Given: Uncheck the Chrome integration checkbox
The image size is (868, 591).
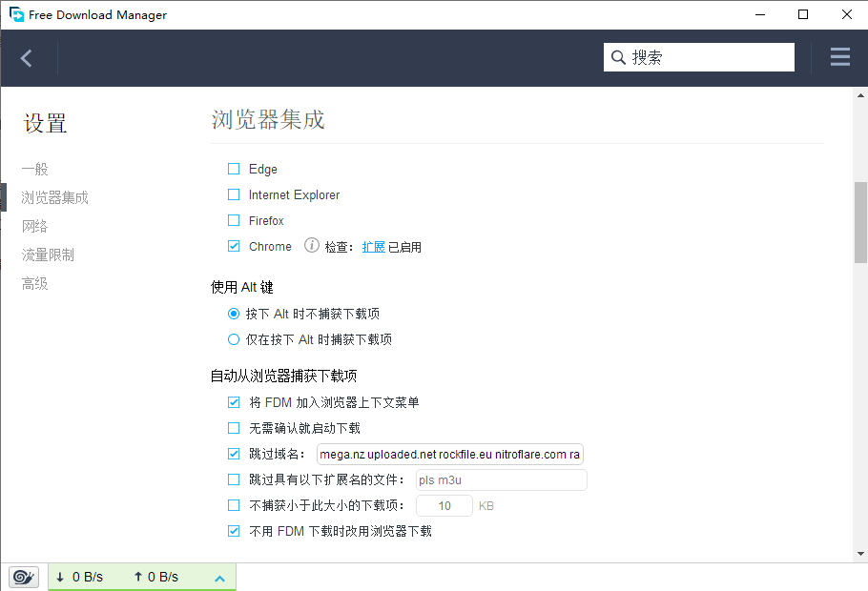Looking at the screenshot, I should coord(234,246).
